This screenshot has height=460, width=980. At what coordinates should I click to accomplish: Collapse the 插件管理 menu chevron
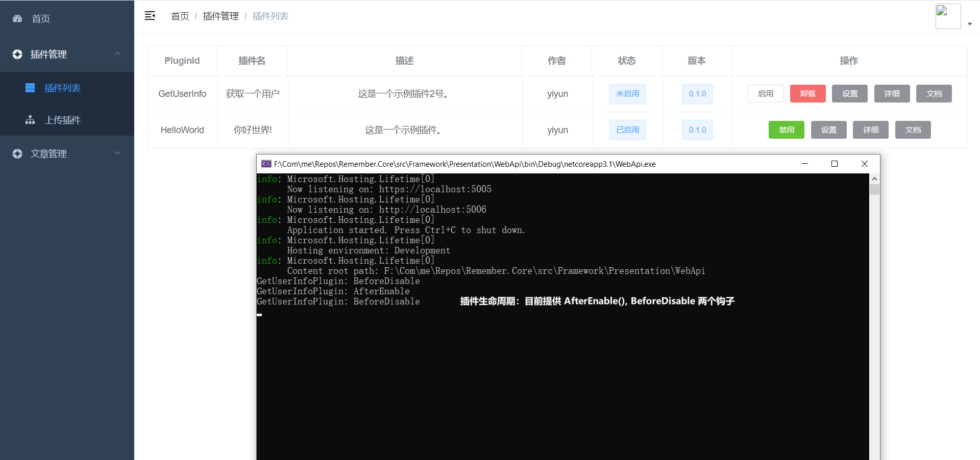click(118, 54)
